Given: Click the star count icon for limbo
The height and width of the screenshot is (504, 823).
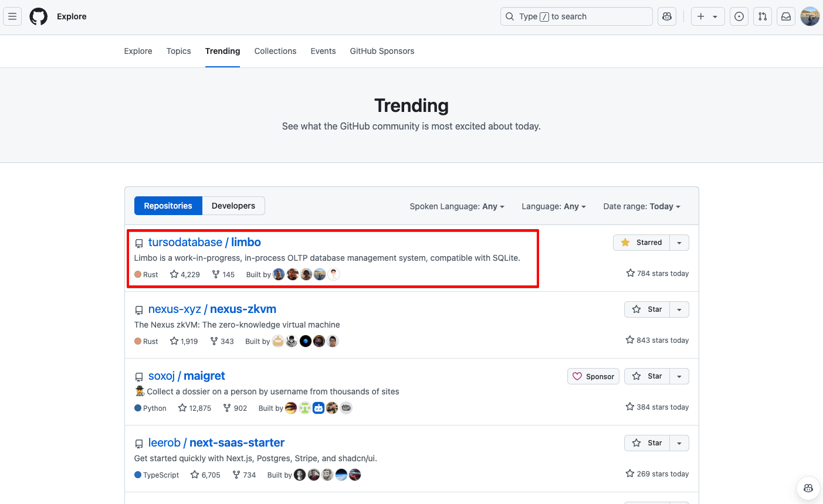Looking at the screenshot, I should [174, 274].
